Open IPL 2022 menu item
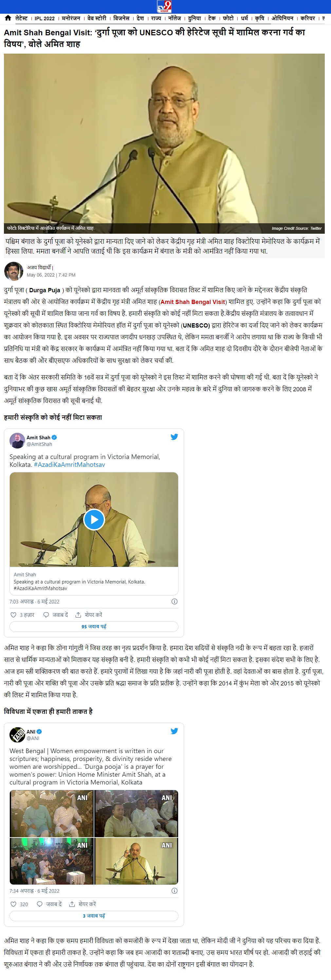 point(45,18)
